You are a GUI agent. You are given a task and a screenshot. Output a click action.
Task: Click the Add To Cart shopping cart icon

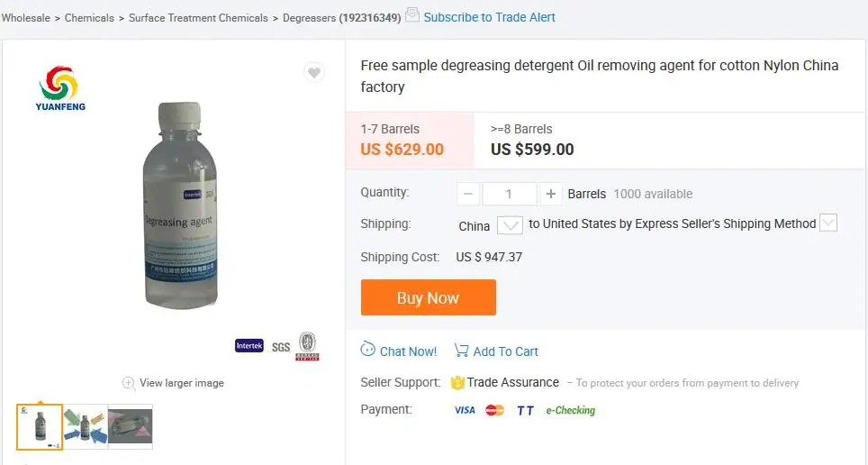click(461, 351)
